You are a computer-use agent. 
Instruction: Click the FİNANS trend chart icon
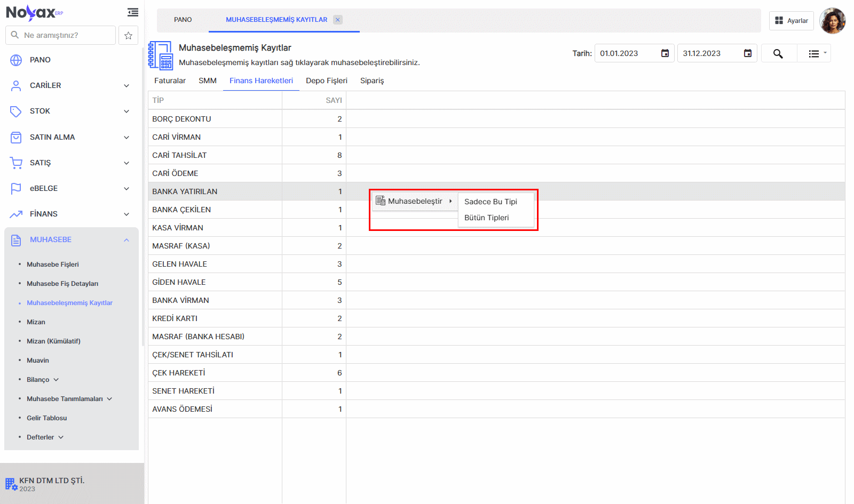coord(16,214)
